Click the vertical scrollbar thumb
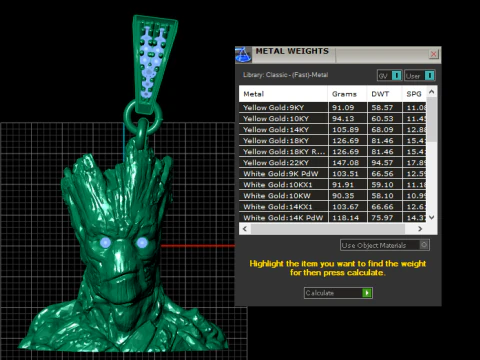Screen dimensions: 480x360 (432, 119)
